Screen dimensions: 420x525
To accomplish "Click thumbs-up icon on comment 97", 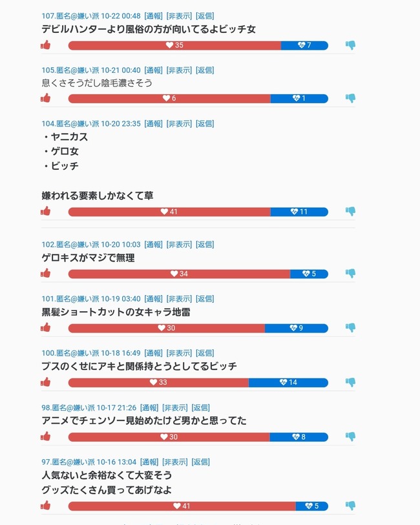I will click(x=46, y=506).
